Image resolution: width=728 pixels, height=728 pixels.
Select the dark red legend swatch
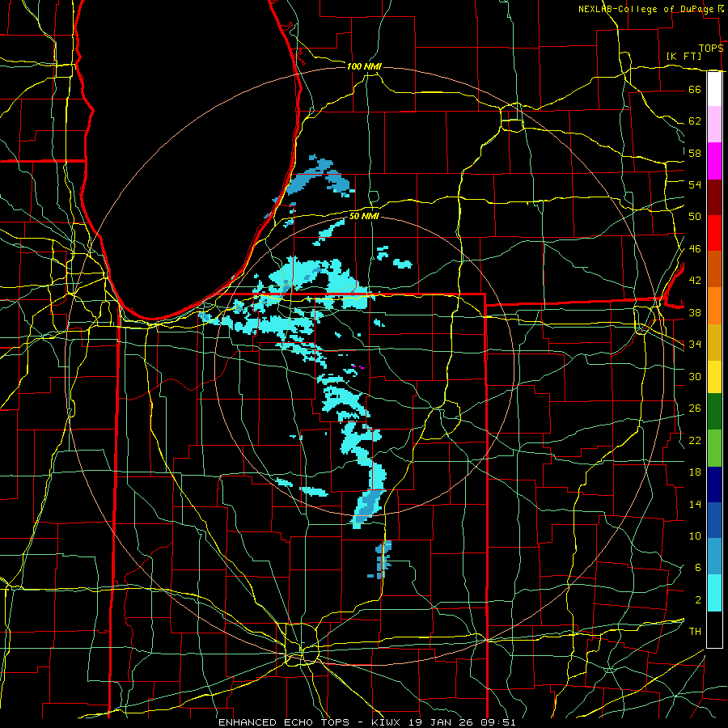[x=714, y=197]
